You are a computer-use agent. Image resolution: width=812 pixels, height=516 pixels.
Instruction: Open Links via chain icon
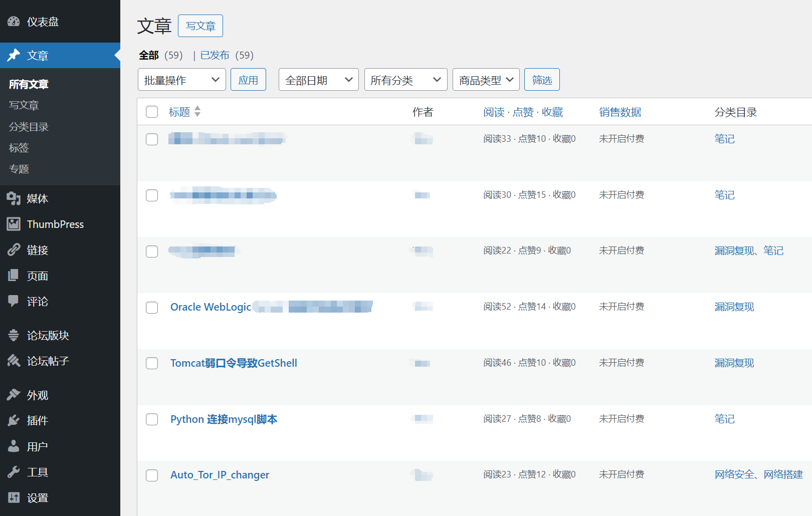point(14,250)
